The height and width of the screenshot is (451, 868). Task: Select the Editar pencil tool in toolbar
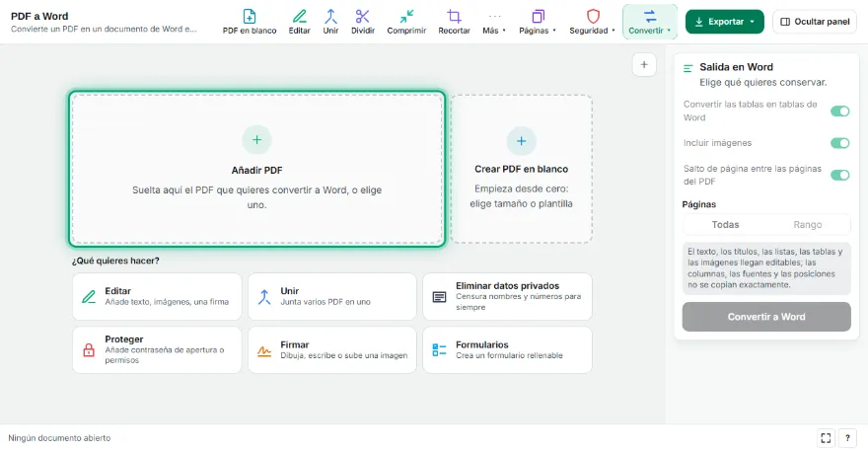pos(299,22)
